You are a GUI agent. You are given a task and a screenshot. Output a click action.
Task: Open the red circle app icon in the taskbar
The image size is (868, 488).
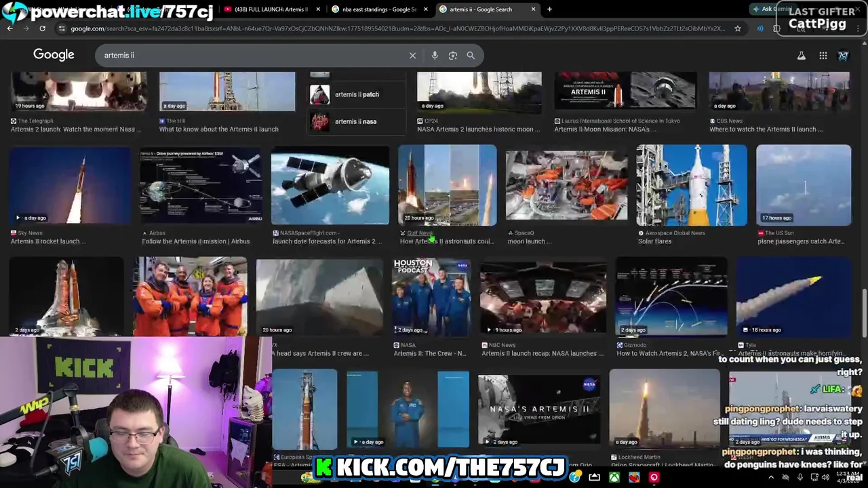point(654,477)
